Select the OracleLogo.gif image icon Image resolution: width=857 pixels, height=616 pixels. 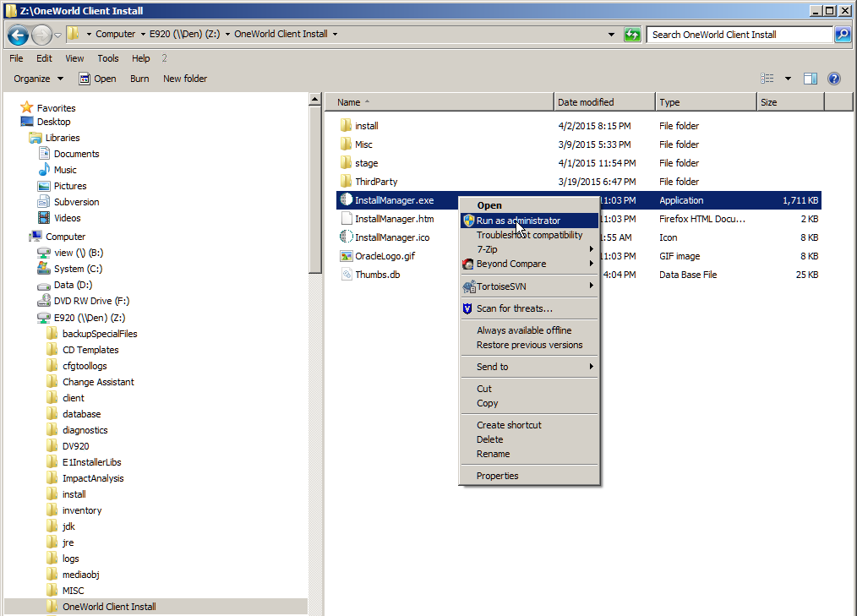[346, 256]
